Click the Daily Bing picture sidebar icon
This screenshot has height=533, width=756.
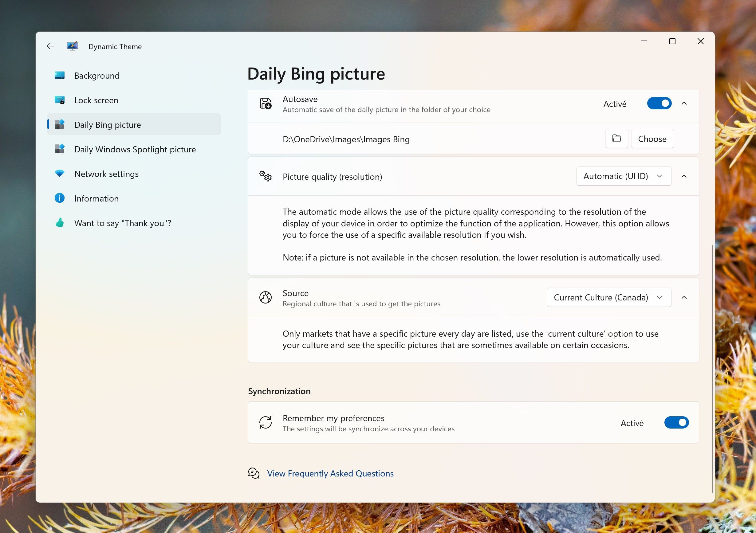tap(60, 124)
